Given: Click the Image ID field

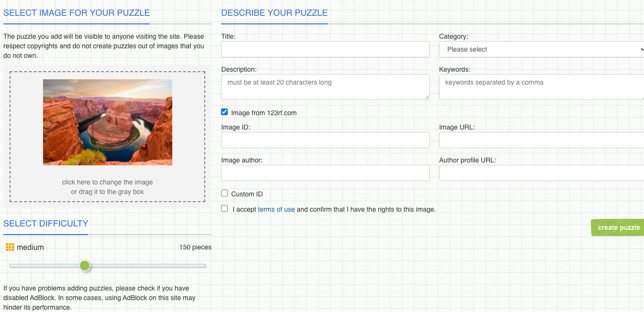Looking at the screenshot, I should [325, 140].
